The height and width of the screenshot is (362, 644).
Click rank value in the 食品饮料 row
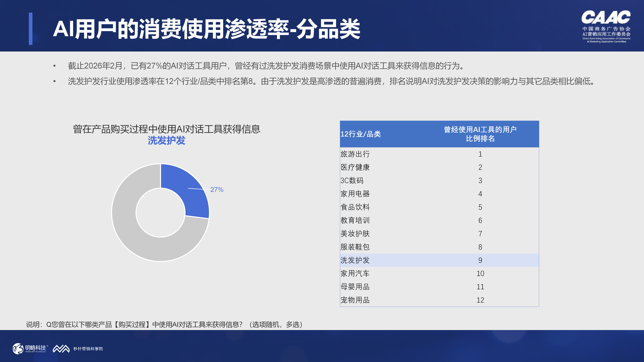pyautogui.click(x=480, y=207)
